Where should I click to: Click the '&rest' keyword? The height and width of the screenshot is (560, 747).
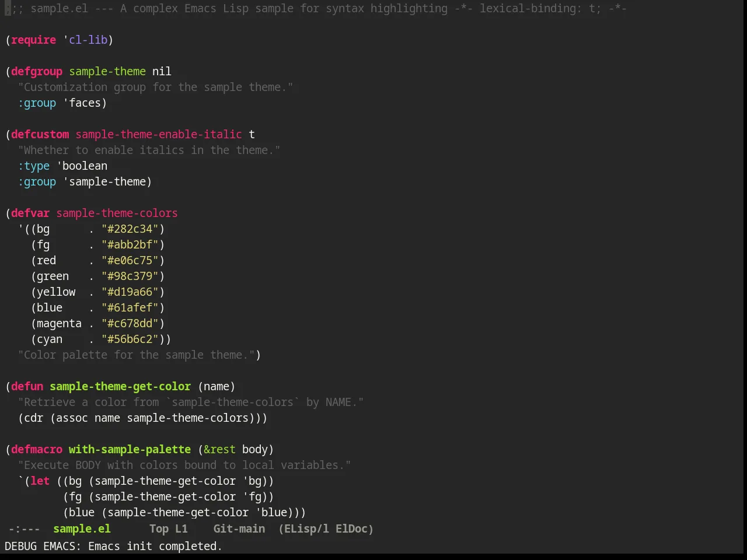219,449
